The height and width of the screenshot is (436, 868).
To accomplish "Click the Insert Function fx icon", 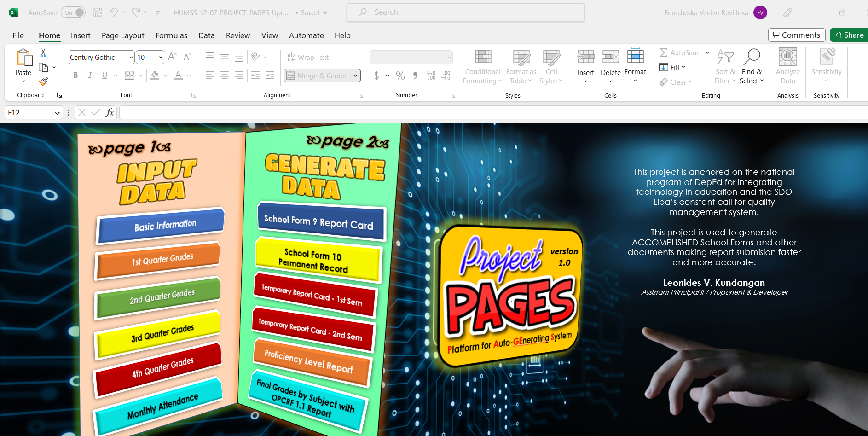I will tap(110, 112).
